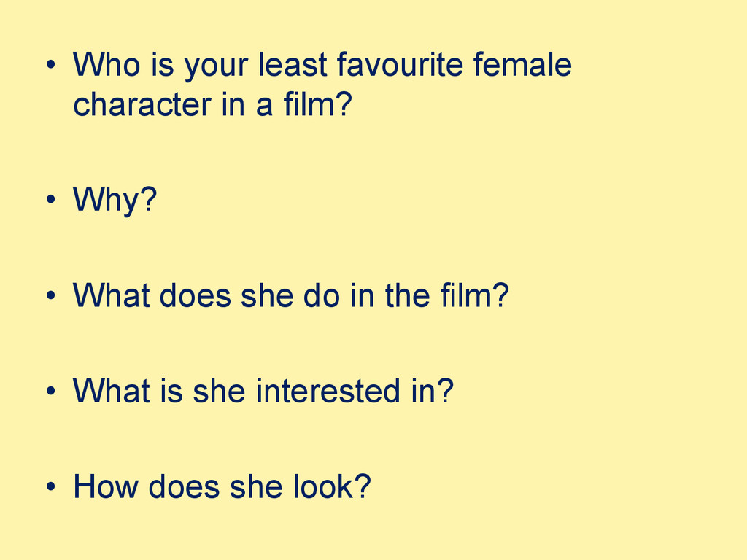Click the text 'Why?'
Image resolution: width=747 pixels, height=560 pixels.
click(115, 200)
